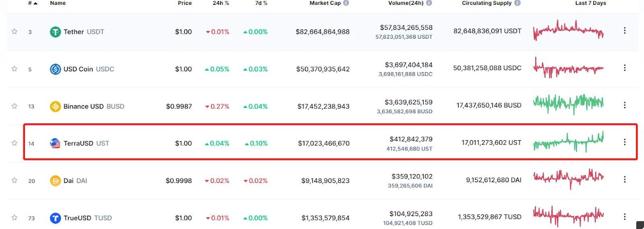Star Tether to add to watchlist

pos(14,31)
